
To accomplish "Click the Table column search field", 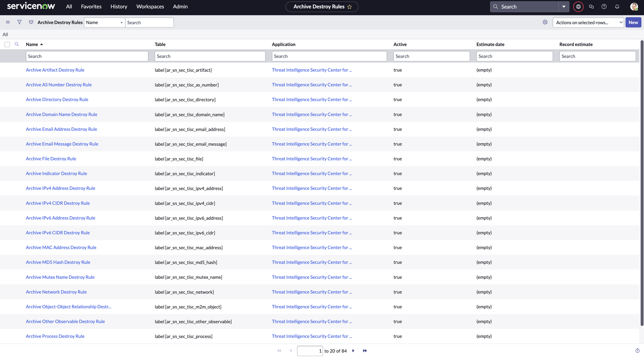I will pyautogui.click(x=210, y=56).
